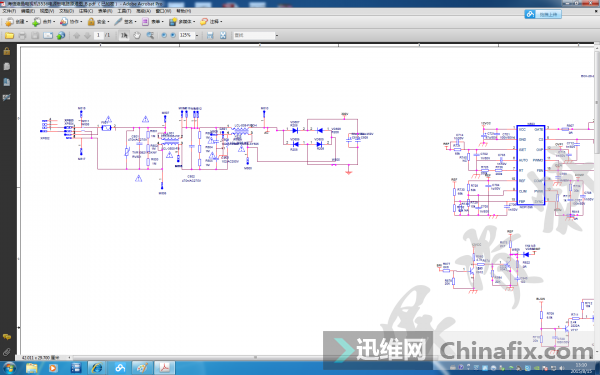Click the Create PDF toolbar button

point(16,21)
